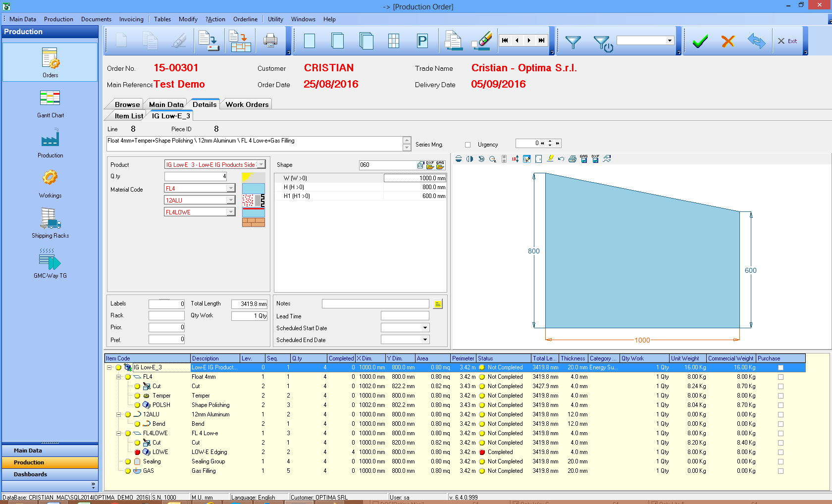Open the Invoicing menu

[131, 19]
